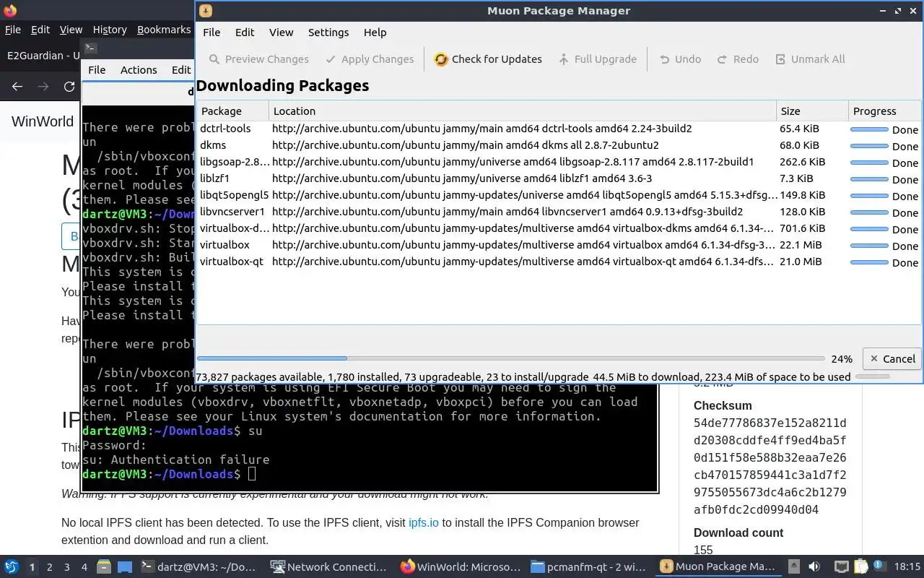Screen dimensions: 924x578
Task: Open Muon View menu
Action: (x=282, y=33)
